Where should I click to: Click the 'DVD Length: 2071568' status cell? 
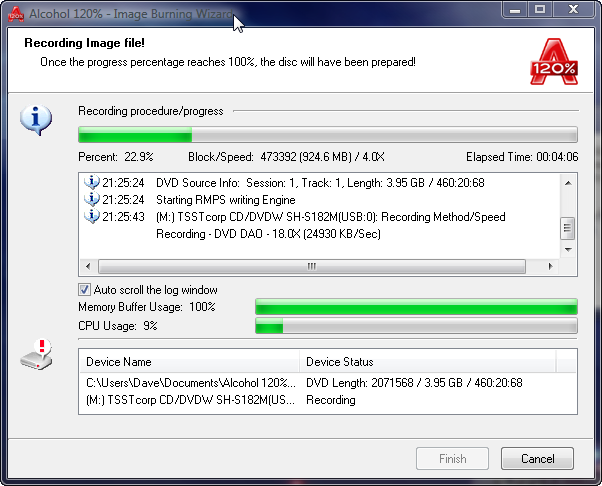coord(414,383)
